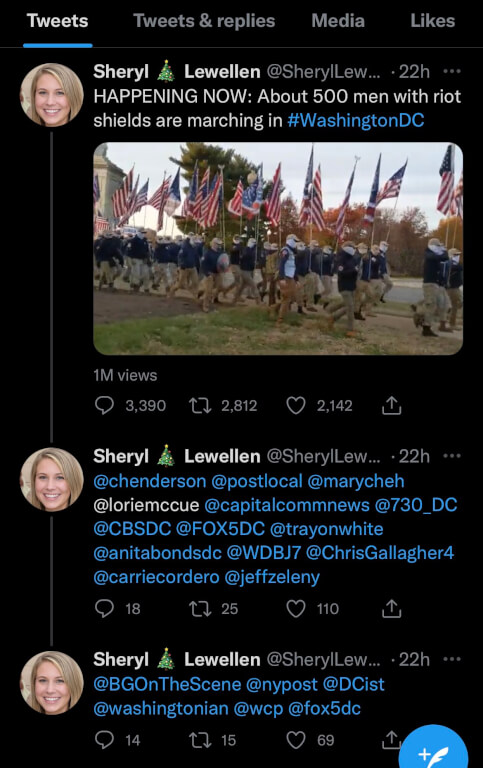This screenshot has width=483, height=768.
Task: Reply to the tweet with 3,390 comments
Action: 104,406
